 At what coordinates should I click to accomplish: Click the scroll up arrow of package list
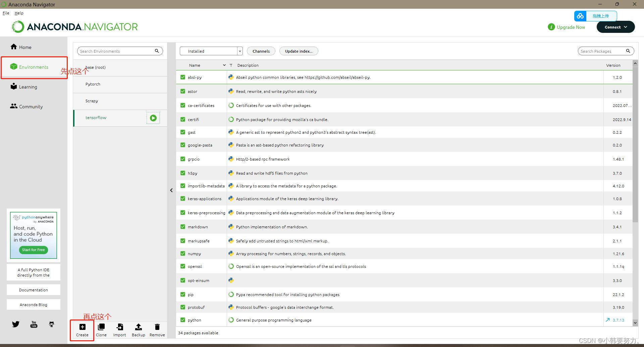(635, 63)
